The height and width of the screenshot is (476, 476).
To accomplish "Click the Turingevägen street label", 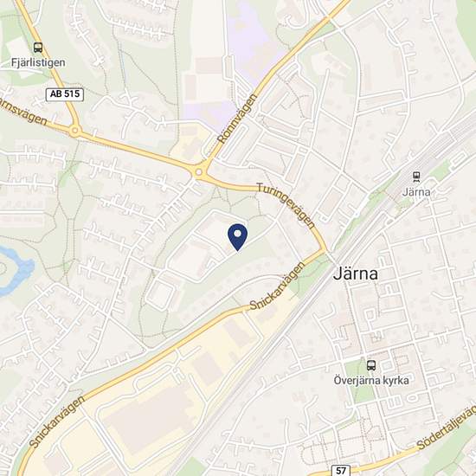I will 286,204.
